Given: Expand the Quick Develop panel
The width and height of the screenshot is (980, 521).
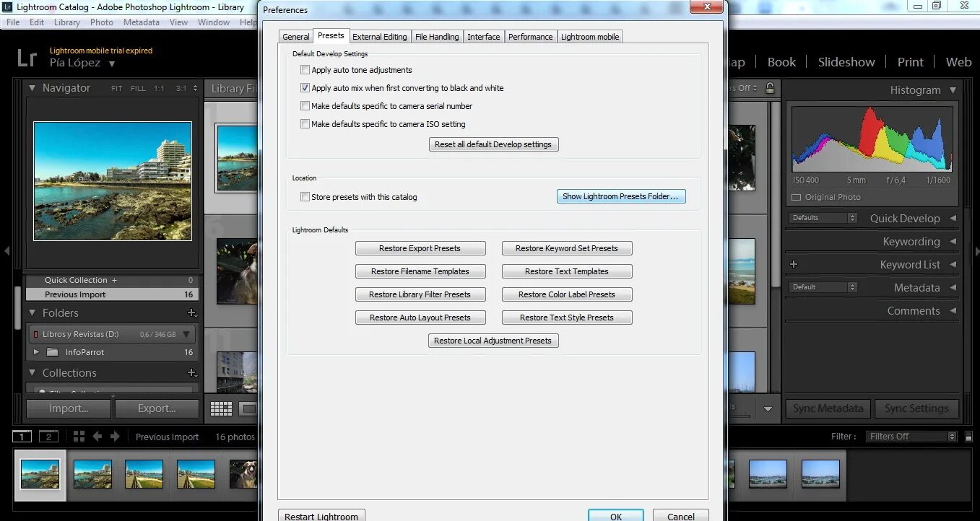Looking at the screenshot, I should click(x=953, y=219).
